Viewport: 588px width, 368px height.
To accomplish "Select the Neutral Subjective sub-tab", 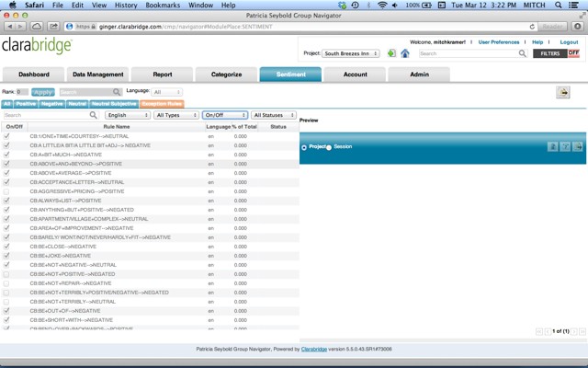I will [114, 104].
